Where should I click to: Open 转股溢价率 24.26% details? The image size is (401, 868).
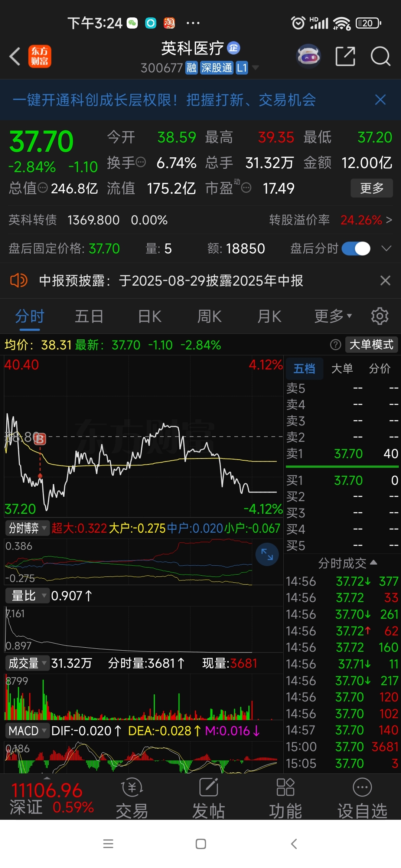click(x=330, y=220)
